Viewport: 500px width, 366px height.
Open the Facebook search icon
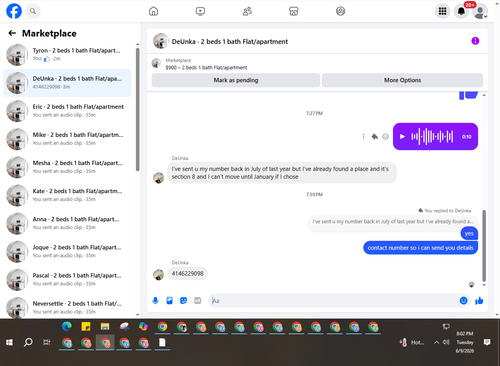33,11
